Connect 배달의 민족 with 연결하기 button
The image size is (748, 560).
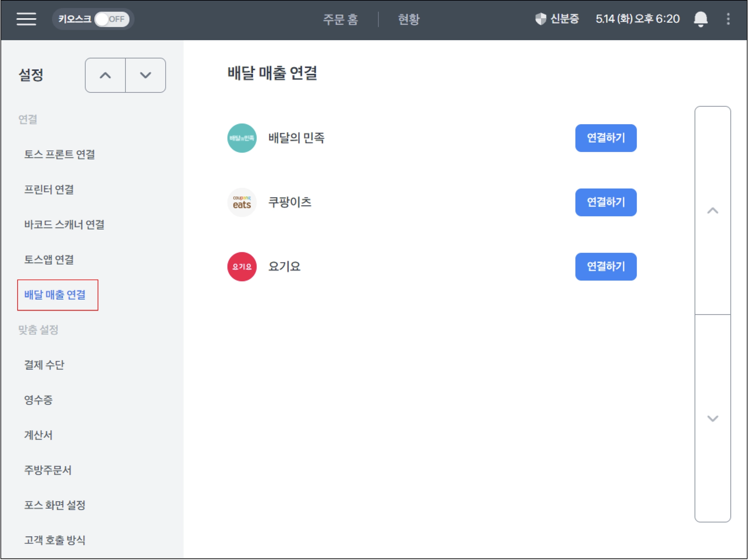pyautogui.click(x=606, y=138)
